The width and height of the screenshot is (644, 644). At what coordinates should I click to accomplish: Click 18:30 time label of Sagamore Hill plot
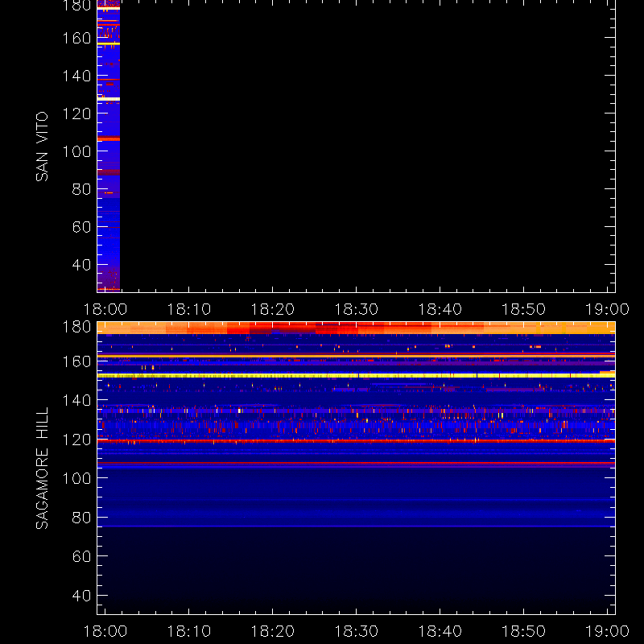tap(356, 631)
